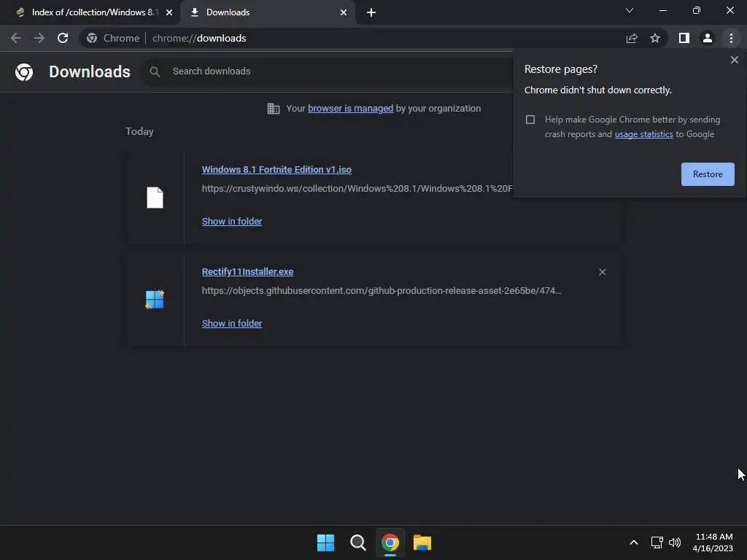Image resolution: width=747 pixels, height=560 pixels.
Task: Click the magnifier icon in Search downloads
Action: point(155,71)
